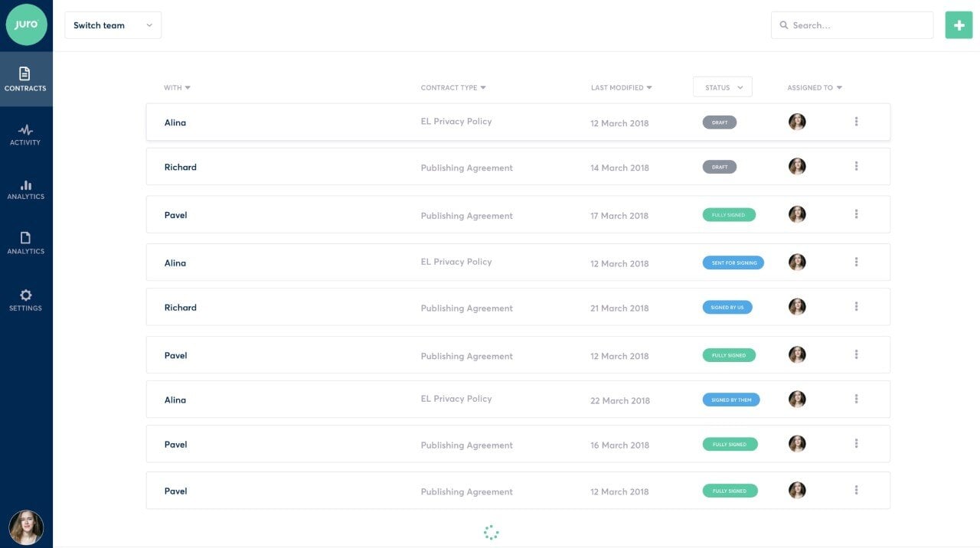Click the bar-chart Analytics sidebar icon

point(25,185)
